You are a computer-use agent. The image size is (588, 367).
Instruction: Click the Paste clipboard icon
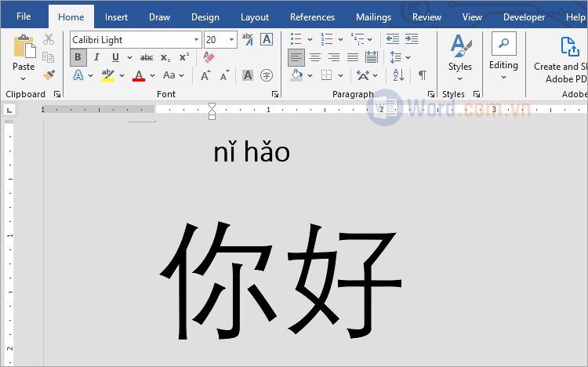(x=24, y=46)
